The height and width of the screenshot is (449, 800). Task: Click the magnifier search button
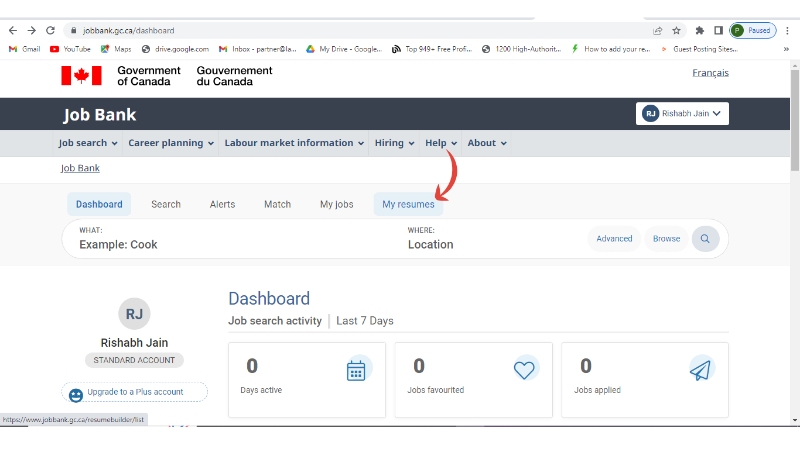705,239
